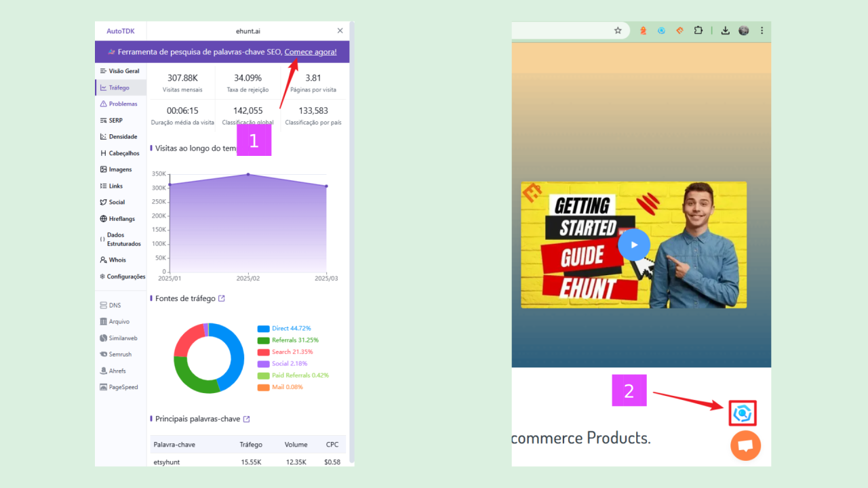
Task: Click the 2025/02 peak point on chart
Action: pos(248,174)
